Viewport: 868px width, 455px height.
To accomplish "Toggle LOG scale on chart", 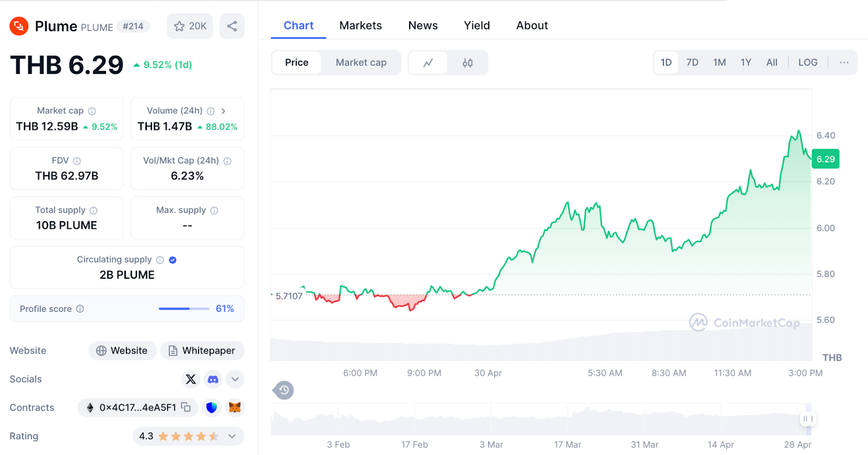I will pos(808,62).
